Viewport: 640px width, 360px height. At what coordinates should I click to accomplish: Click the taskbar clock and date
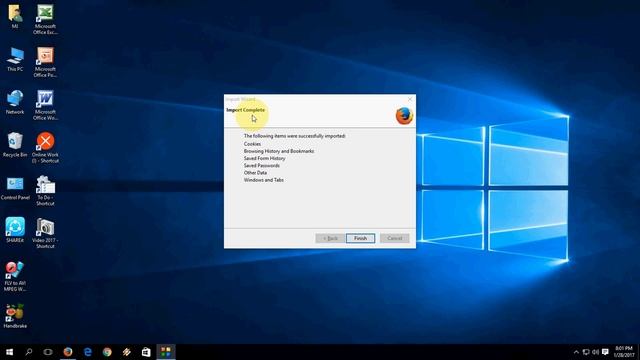(623, 352)
